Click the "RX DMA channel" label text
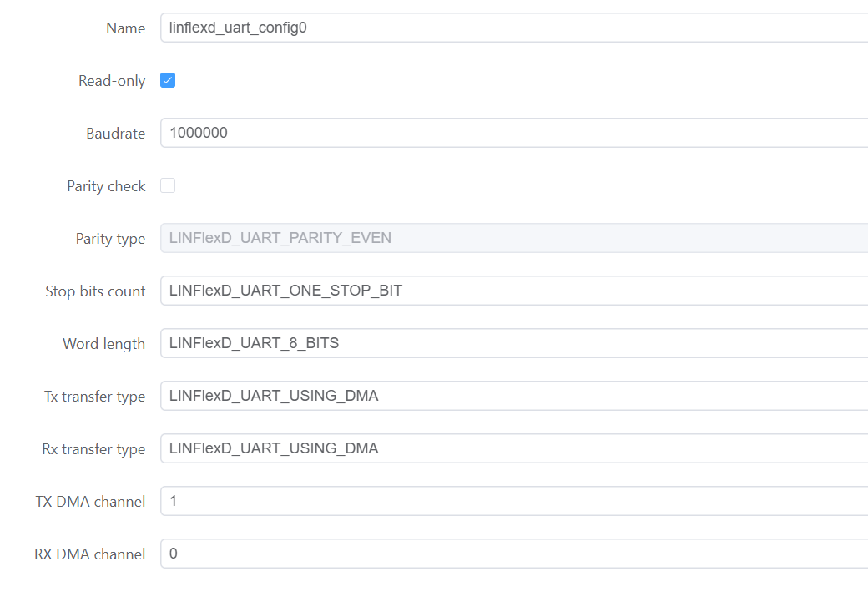This screenshot has height=612, width=868. click(89, 554)
